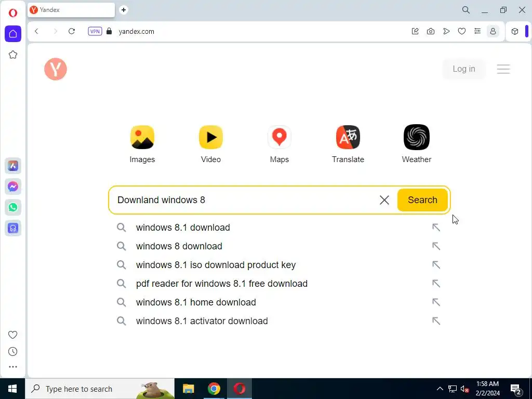Open the music player in the sidebar

tap(13, 228)
